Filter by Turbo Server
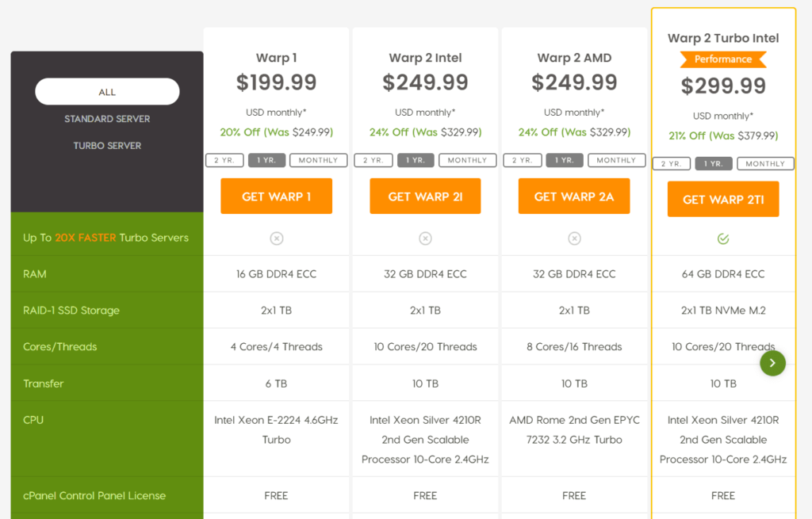812x519 pixels. pos(107,146)
